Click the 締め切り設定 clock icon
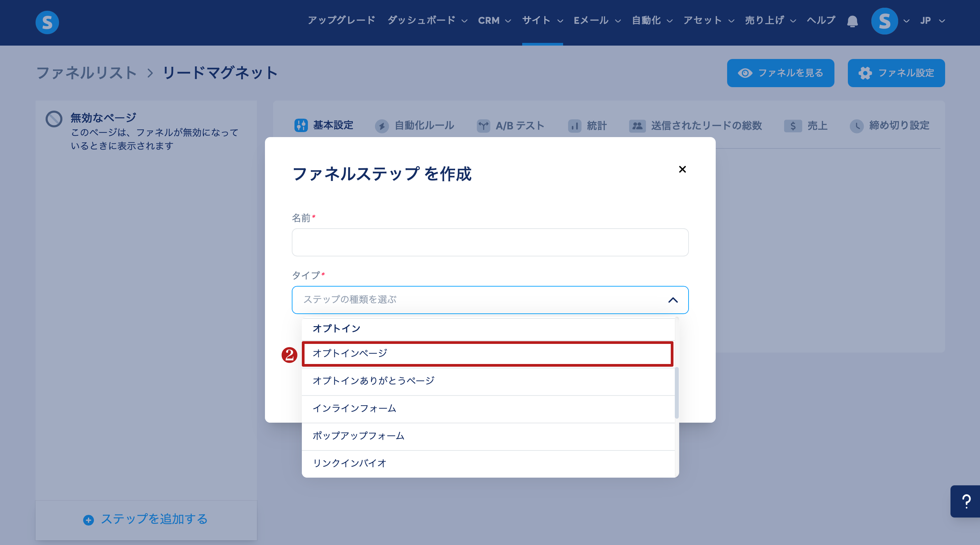This screenshot has width=980, height=545. click(857, 126)
